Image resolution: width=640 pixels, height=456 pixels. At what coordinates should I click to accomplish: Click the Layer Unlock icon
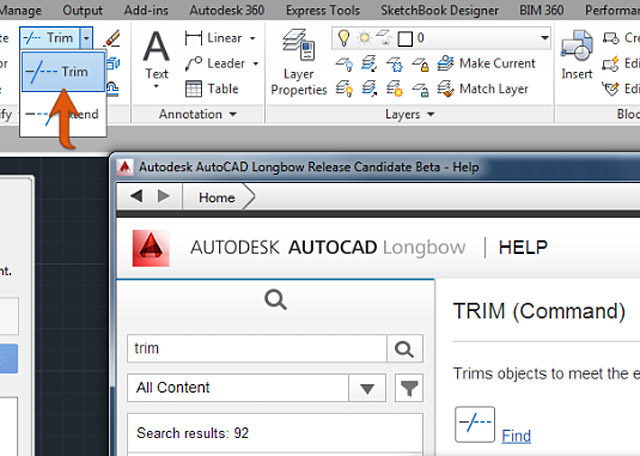pos(420,89)
